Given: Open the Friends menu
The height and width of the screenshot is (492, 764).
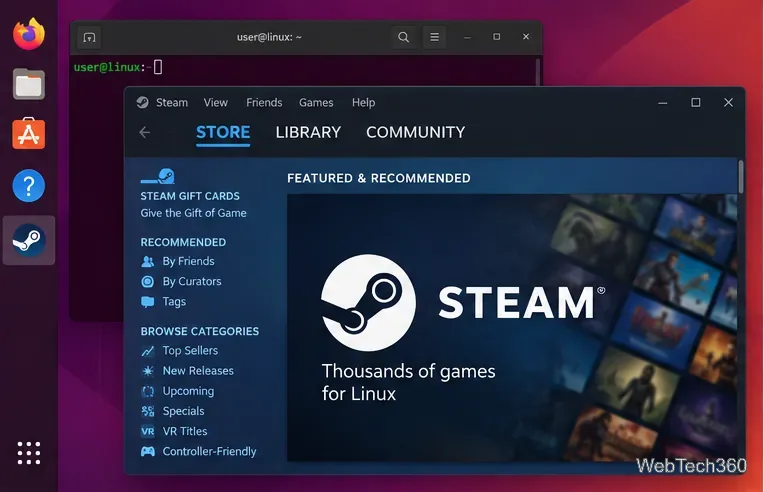Looking at the screenshot, I should point(264,102).
